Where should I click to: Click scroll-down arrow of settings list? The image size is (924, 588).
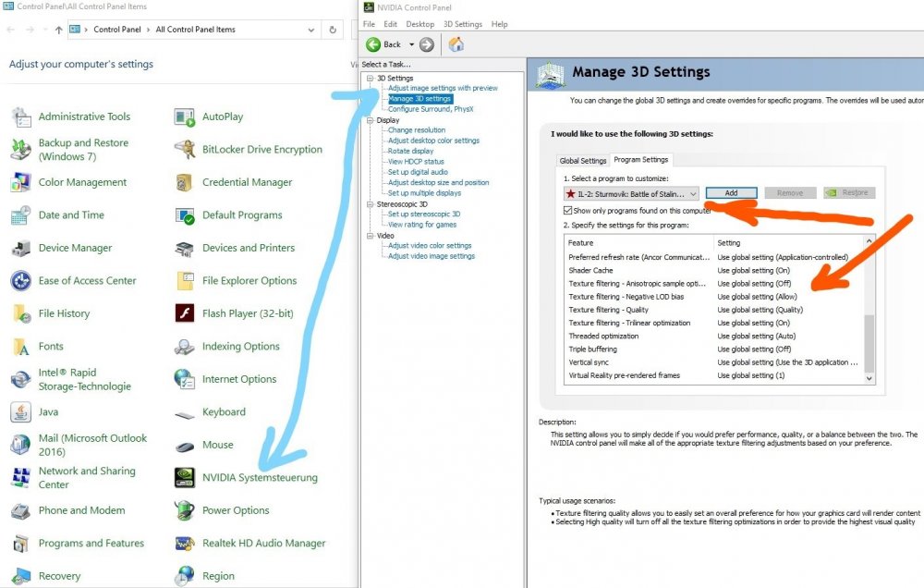pyautogui.click(x=869, y=379)
